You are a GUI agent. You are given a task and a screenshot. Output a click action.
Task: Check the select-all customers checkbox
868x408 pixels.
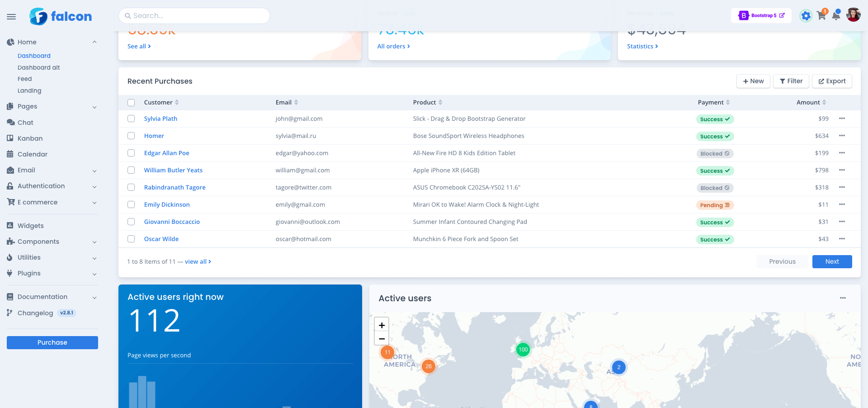click(x=131, y=103)
